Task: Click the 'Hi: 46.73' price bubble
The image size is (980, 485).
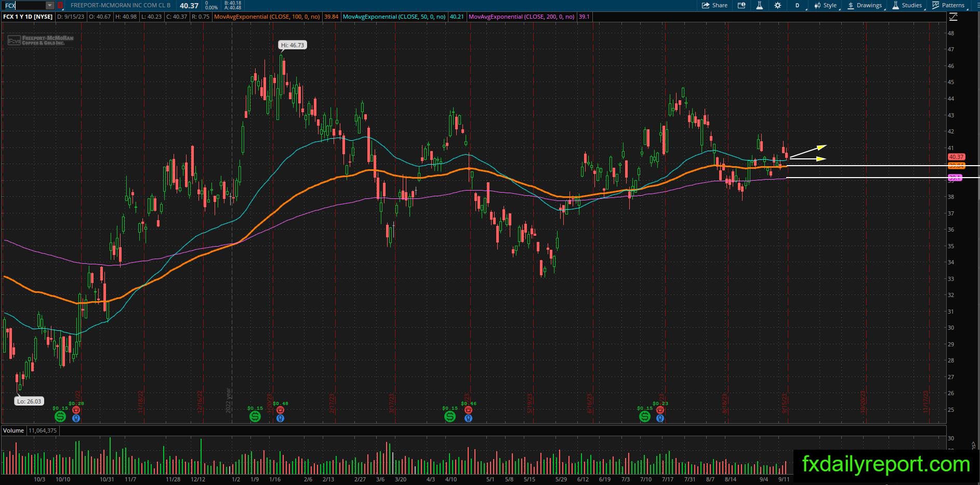Action: coord(292,45)
